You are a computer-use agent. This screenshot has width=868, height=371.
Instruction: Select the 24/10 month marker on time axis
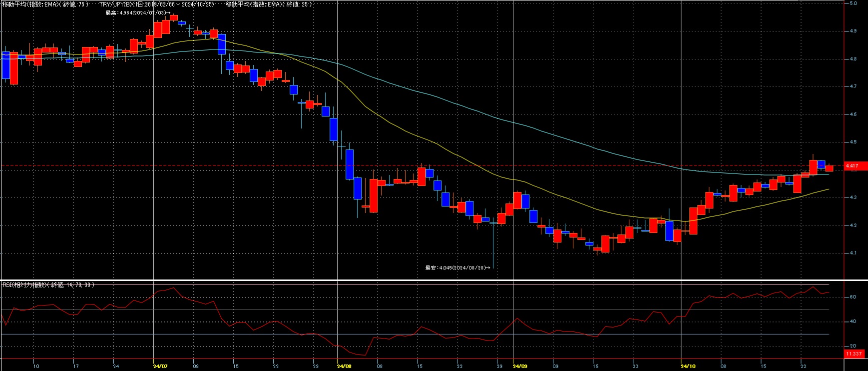coord(688,366)
